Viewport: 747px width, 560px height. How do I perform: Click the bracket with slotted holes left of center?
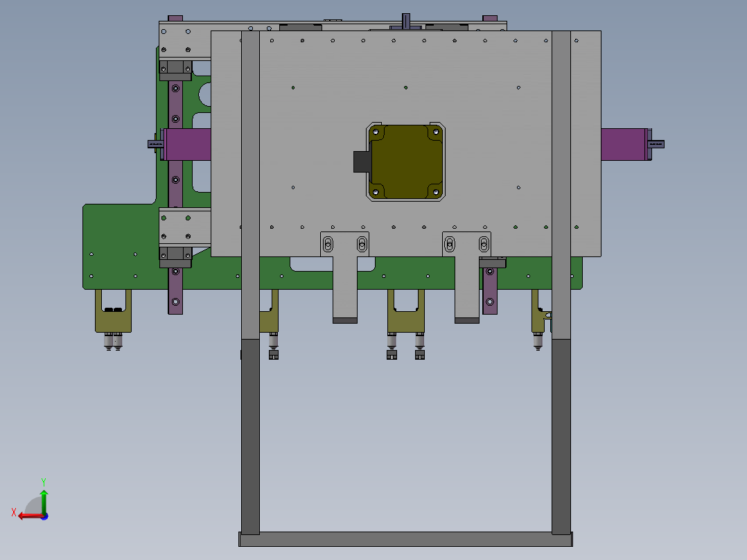pyautogui.click(x=344, y=243)
